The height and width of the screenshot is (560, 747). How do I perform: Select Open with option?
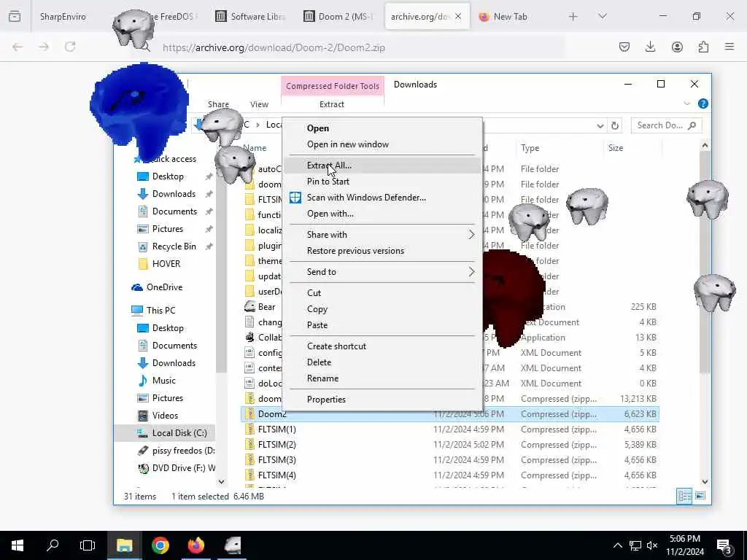(x=381, y=214)
